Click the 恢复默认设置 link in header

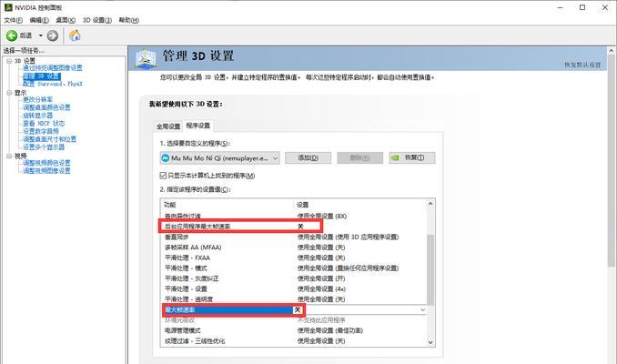click(582, 65)
